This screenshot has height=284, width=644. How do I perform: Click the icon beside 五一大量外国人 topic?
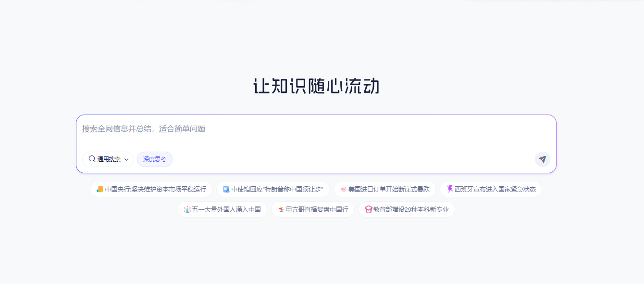[x=187, y=209]
